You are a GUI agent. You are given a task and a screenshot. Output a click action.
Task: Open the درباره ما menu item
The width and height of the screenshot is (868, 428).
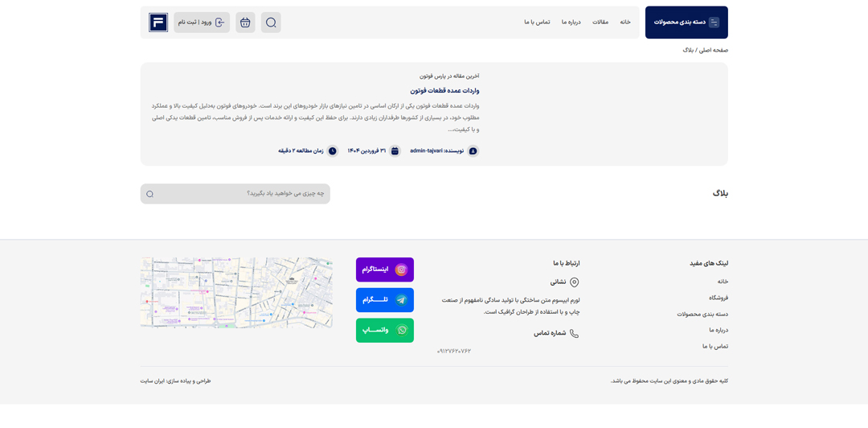tap(571, 23)
